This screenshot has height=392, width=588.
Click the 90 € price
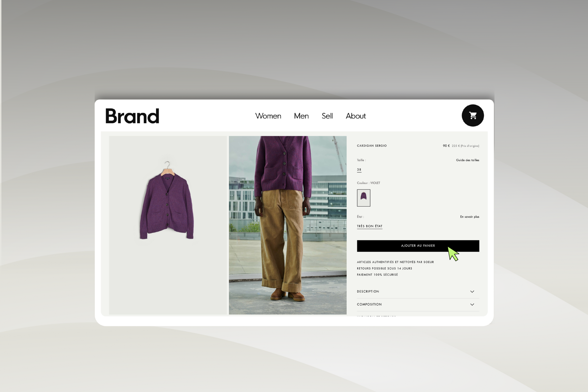446,146
